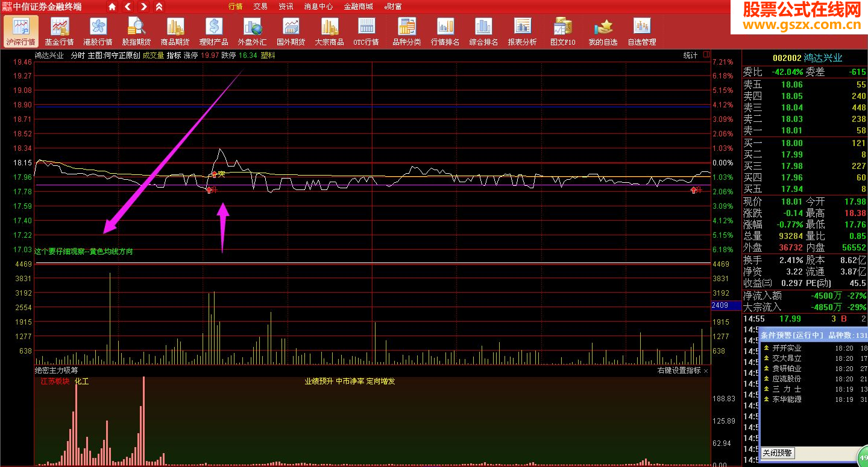Open the 沪深行情 market toolbar icon

(21, 31)
